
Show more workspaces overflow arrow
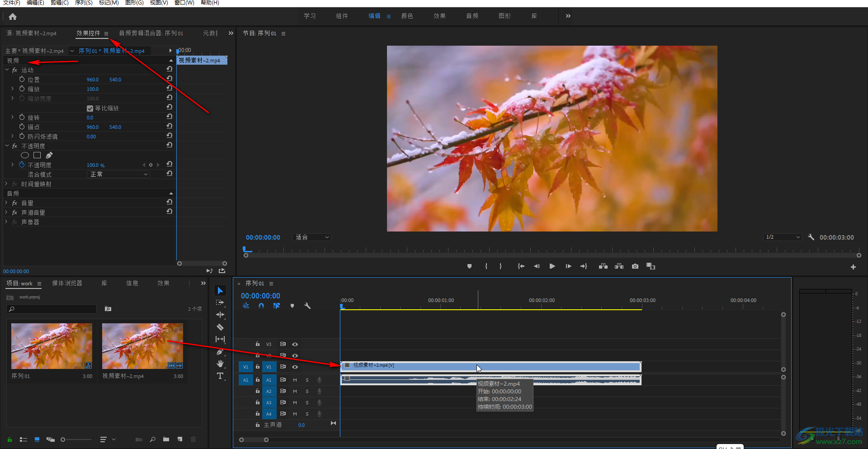pos(568,16)
